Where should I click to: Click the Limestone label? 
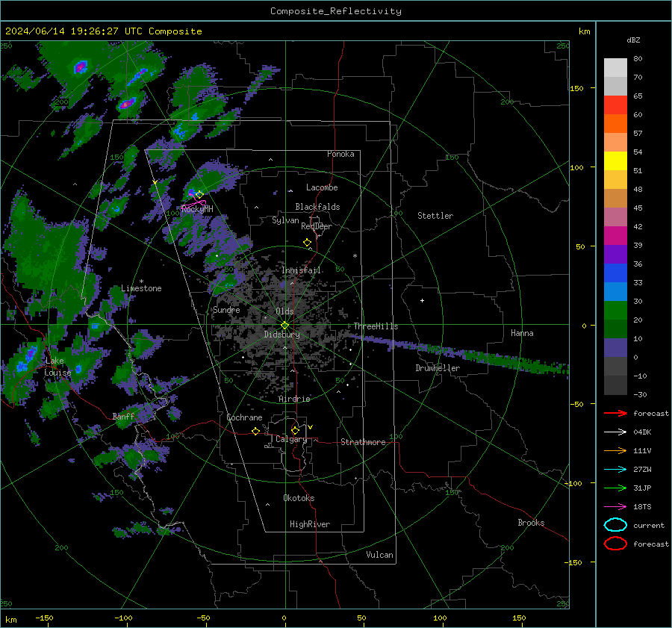click(x=141, y=288)
